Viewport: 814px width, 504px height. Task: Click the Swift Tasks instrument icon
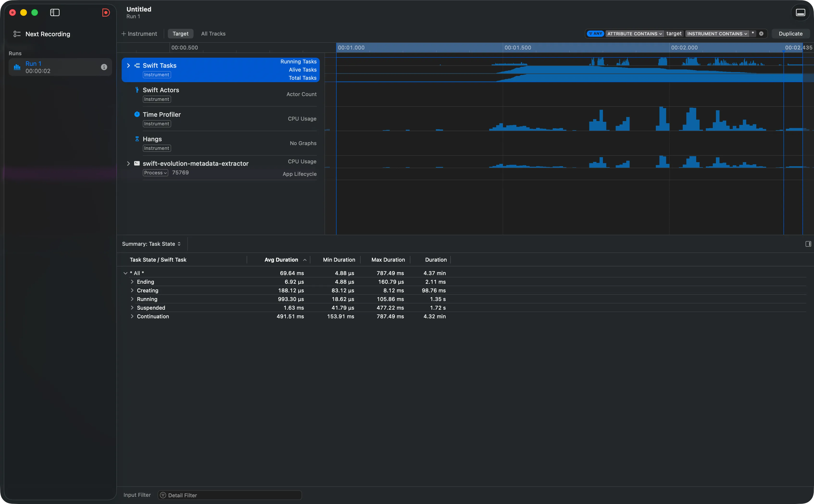tap(137, 66)
